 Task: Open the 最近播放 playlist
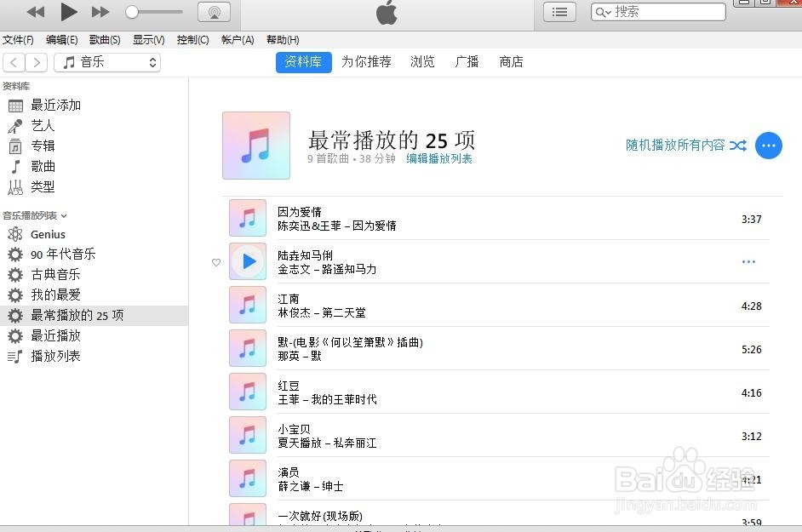click(55, 336)
